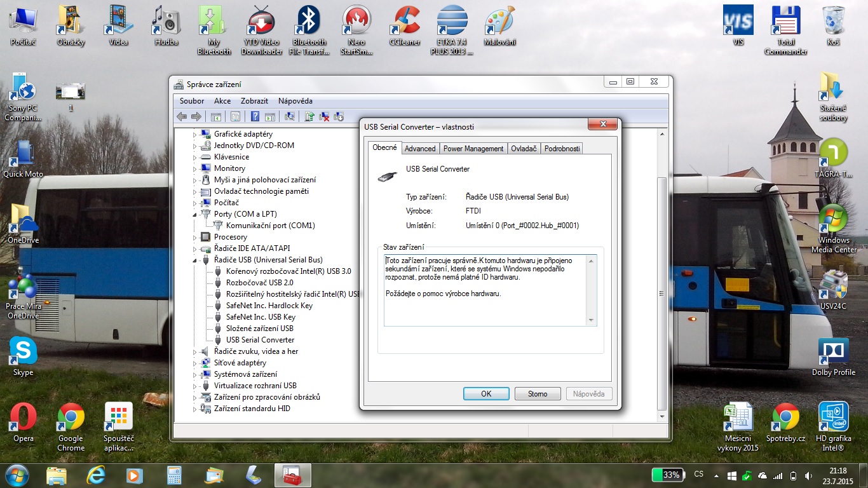This screenshot has width=868, height=488.
Task: Expand the Síťové adaptéry tree node
Action: (x=195, y=363)
